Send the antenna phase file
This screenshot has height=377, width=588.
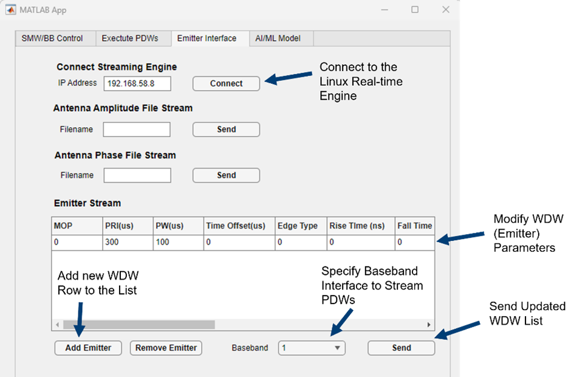point(226,176)
